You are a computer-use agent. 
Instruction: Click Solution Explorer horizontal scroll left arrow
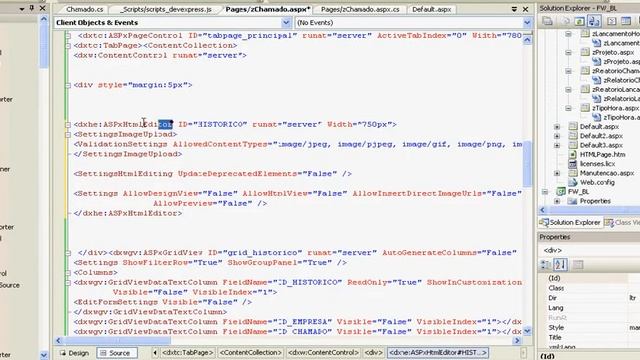(542, 210)
